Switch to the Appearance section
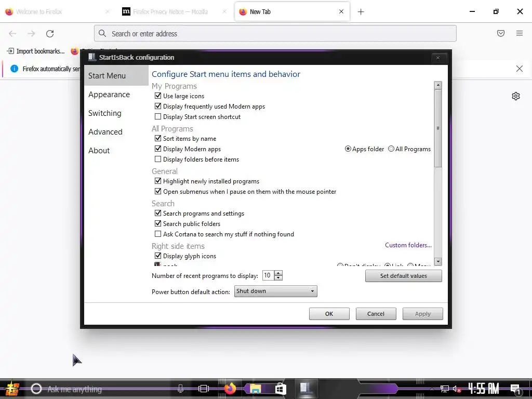The image size is (532, 399). [109, 95]
